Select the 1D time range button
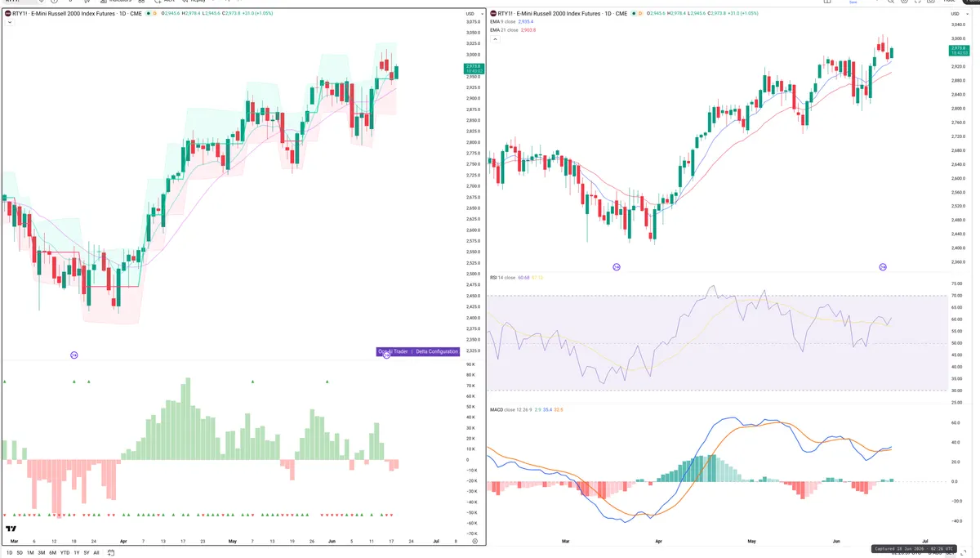The height and width of the screenshot is (558, 980). coord(10,553)
